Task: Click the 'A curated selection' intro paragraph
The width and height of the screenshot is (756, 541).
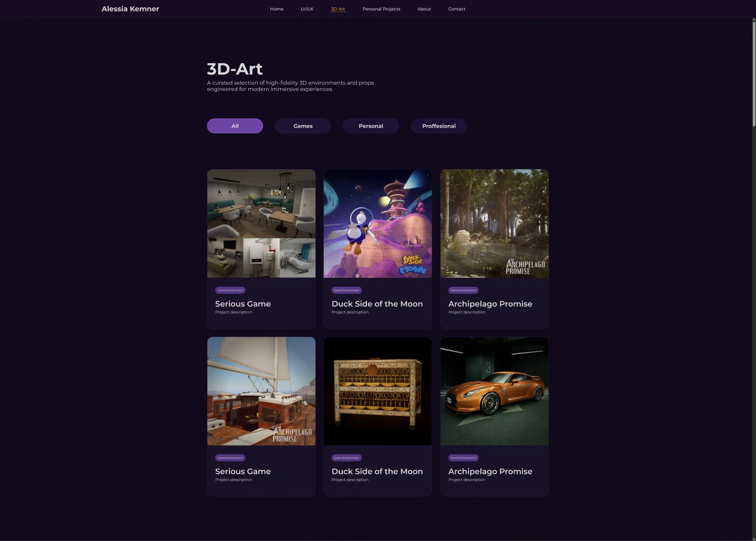Action: click(290, 86)
